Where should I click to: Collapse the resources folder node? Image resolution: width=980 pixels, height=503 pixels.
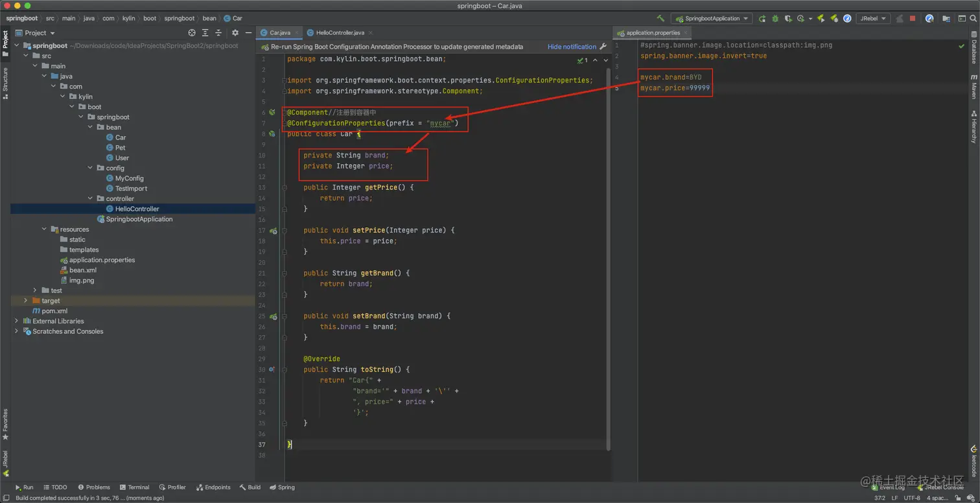pyautogui.click(x=44, y=229)
